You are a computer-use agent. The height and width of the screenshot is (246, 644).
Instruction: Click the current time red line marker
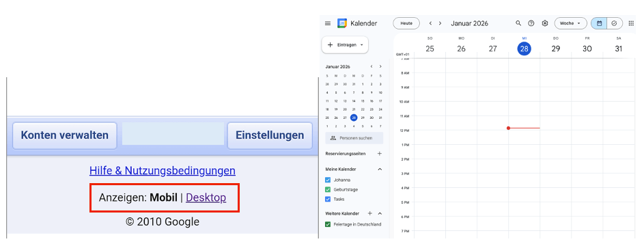524,128
